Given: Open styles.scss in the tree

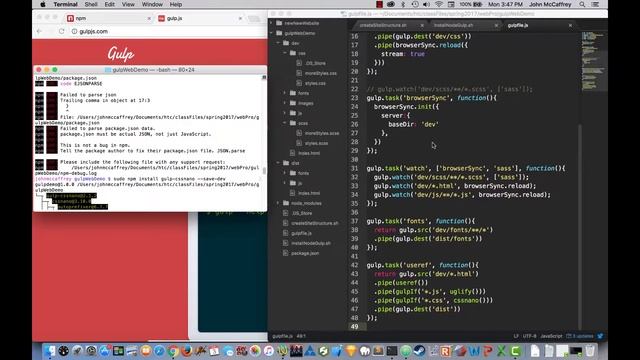Looking at the screenshot, I should 316,143.
